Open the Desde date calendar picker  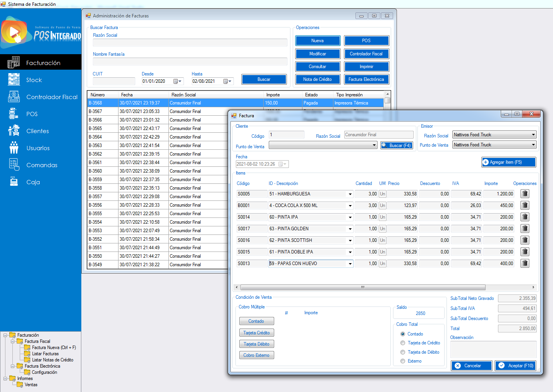(177, 81)
